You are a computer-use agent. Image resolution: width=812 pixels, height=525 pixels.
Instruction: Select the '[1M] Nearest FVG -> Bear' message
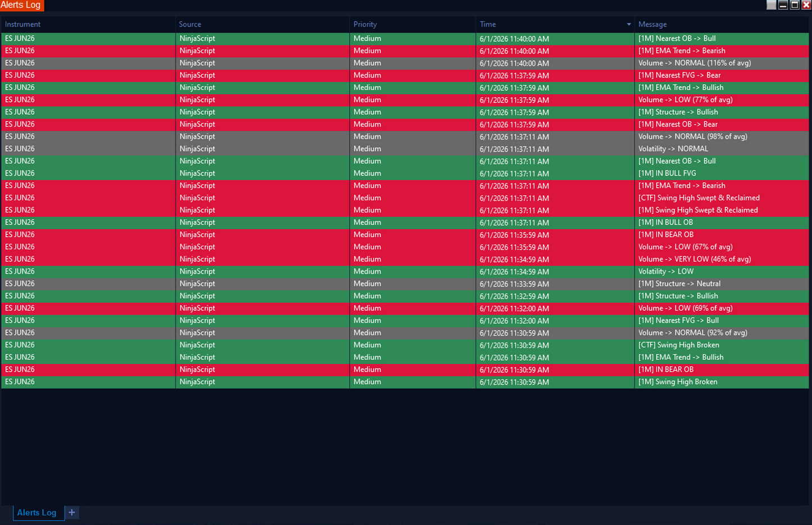coord(679,75)
